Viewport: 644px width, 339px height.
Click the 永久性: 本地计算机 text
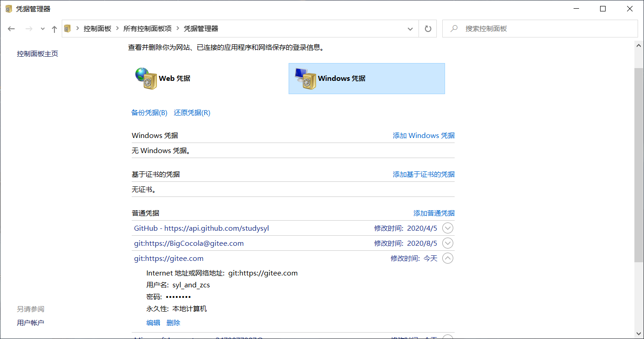(177, 309)
